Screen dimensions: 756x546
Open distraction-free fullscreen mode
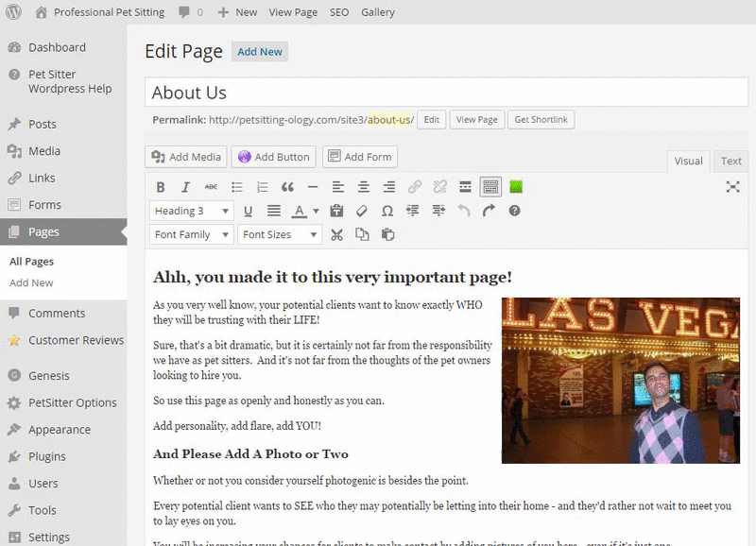(733, 187)
